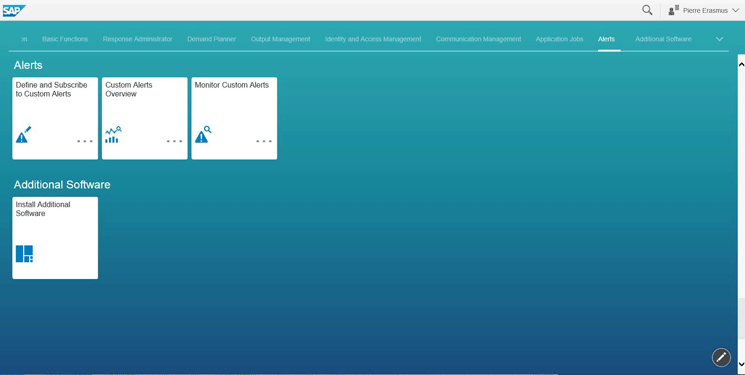Click the Monitor Custom Alerts warning icon

coord(203,135)
